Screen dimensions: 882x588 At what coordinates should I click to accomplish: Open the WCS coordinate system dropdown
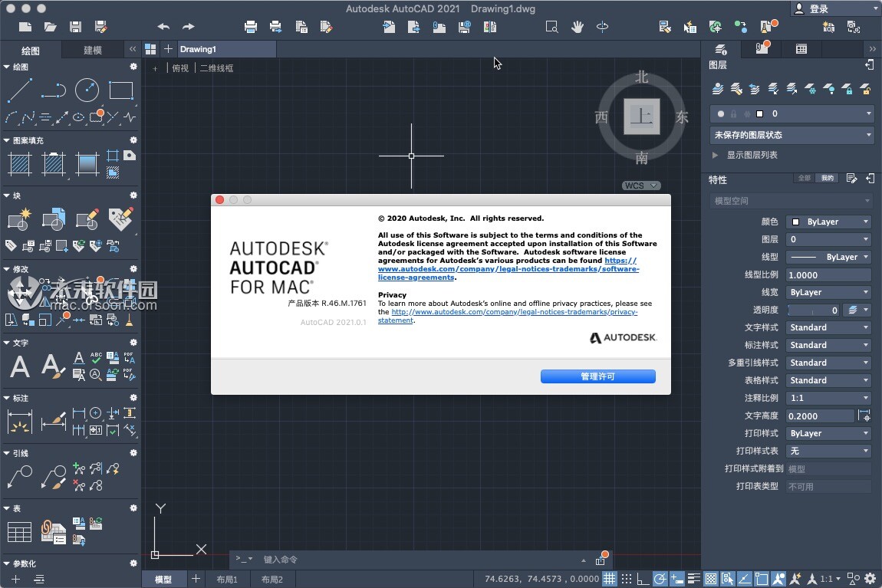pyautogui.click(x=641, y=186)
